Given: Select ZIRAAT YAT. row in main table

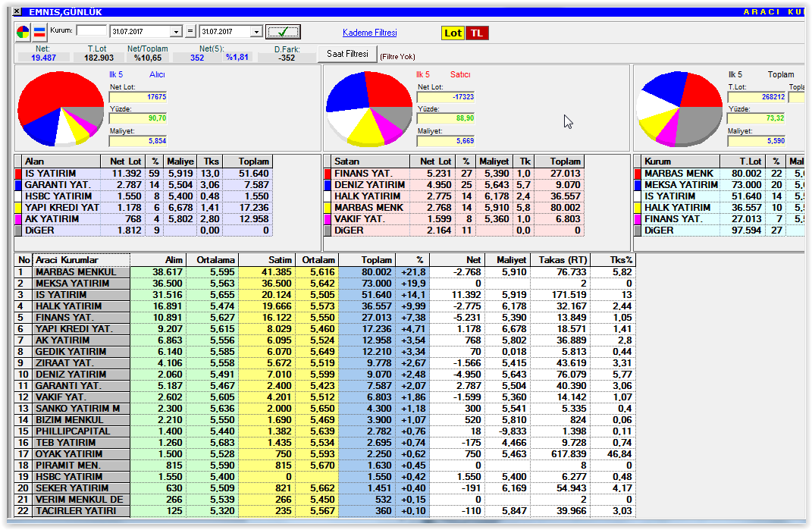Looking at the screenshot, I should (x=324, y=363).
